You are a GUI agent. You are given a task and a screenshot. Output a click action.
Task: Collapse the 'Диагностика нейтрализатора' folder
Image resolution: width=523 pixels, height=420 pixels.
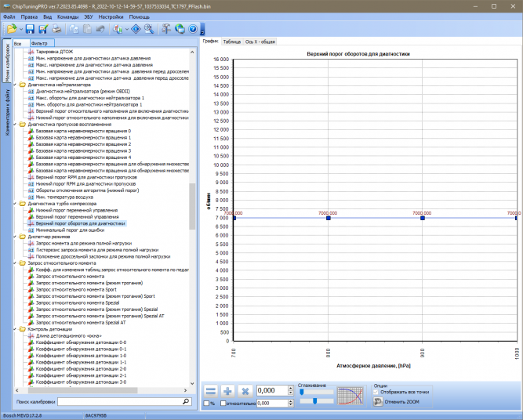[x=15, y=85]
